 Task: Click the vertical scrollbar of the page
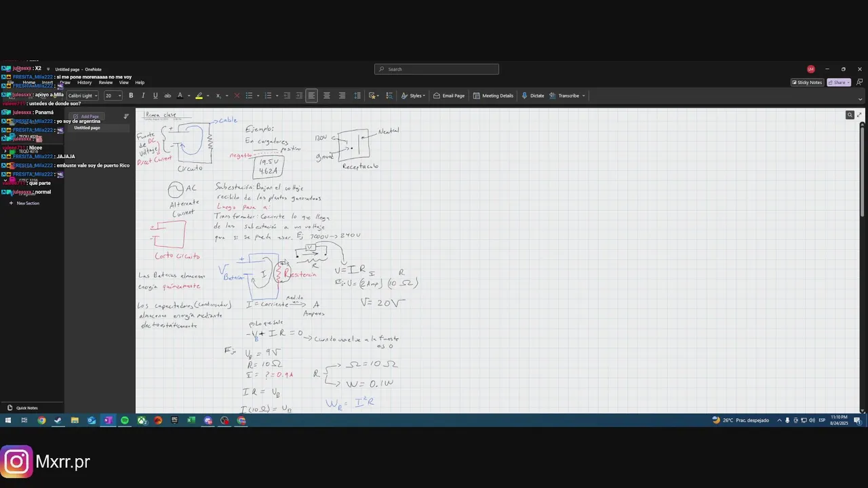click(x=863, y=173)
